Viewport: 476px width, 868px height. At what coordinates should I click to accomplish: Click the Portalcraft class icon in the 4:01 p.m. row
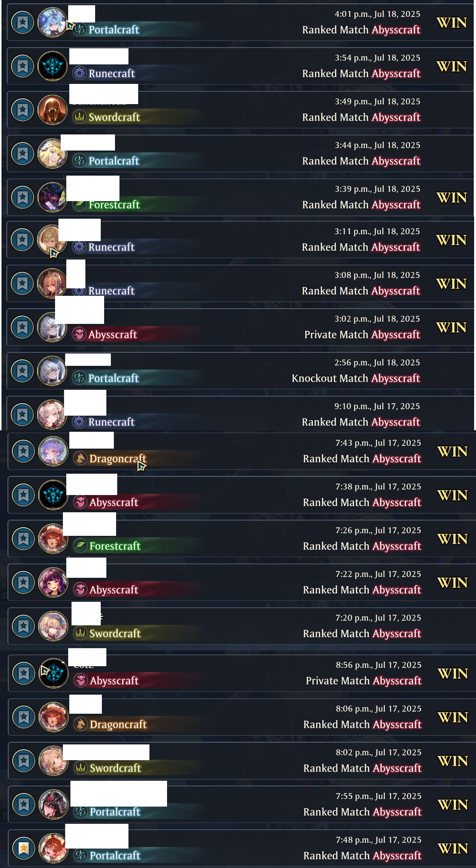coord(79,30)
